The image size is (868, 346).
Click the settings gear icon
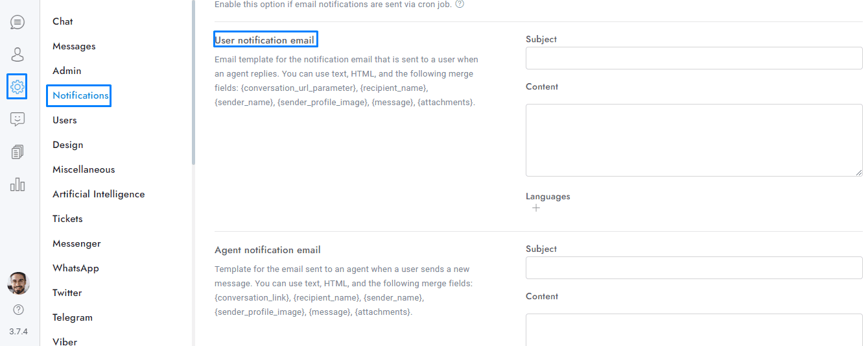18,86
